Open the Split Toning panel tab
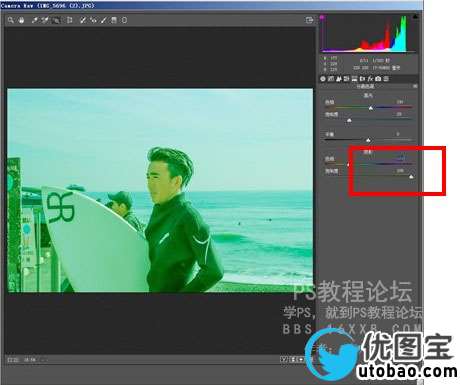The image size is (460, 385). pyautogui.click(x=355, y=79)
